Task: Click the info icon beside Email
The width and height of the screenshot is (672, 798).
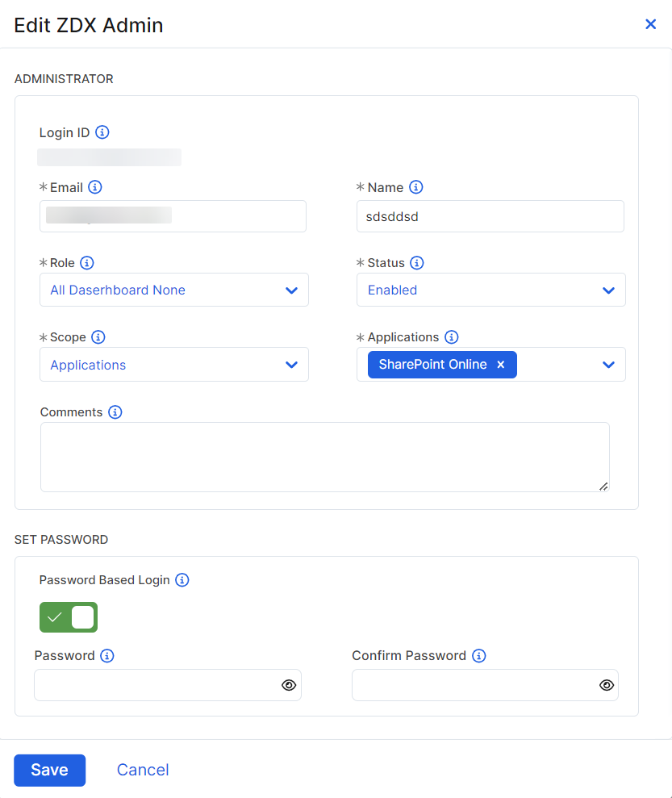Action: point(95,187)
